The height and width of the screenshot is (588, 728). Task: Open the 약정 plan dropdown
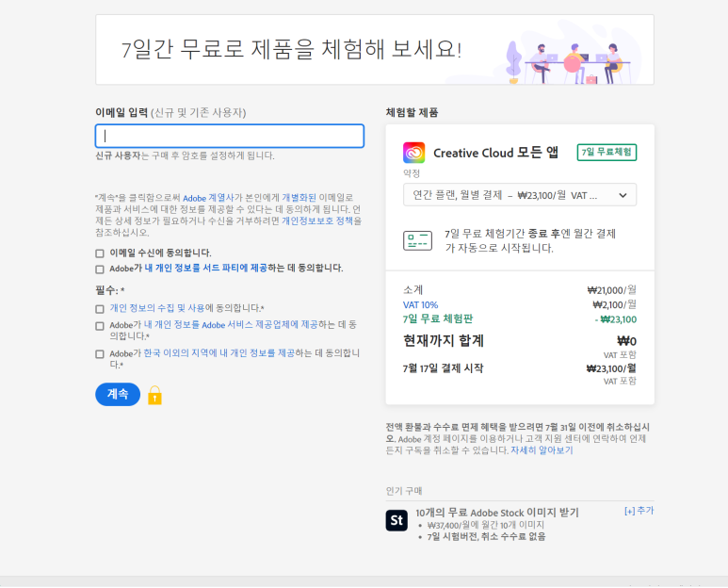pyautogui.click(x=520, y=195)
